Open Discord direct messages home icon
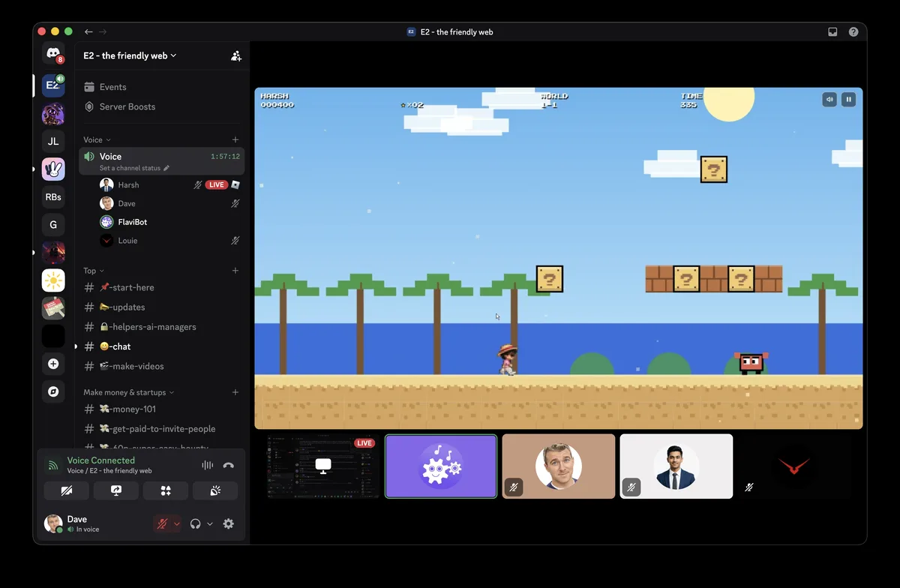The image size is (900, 588). (53, 54)
